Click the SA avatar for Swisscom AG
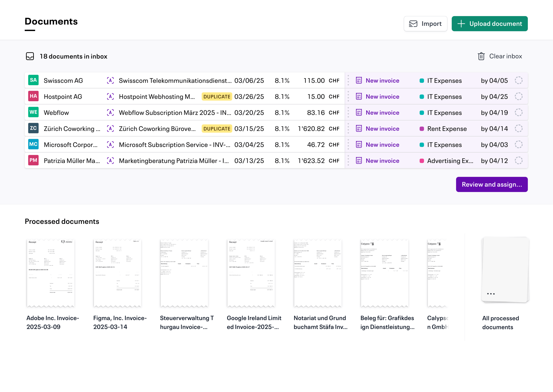 pos(33,80)
